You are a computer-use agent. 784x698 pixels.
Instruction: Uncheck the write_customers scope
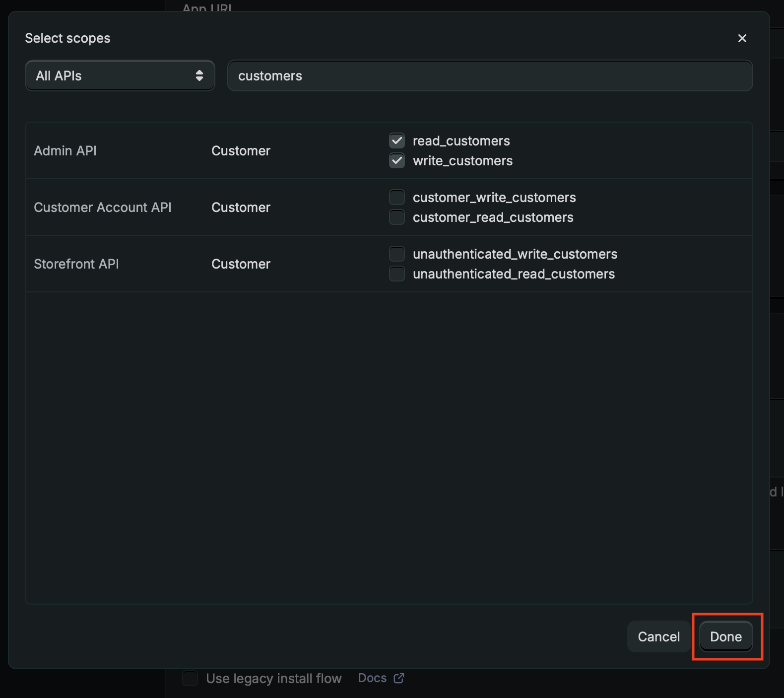tap(397, 161)
